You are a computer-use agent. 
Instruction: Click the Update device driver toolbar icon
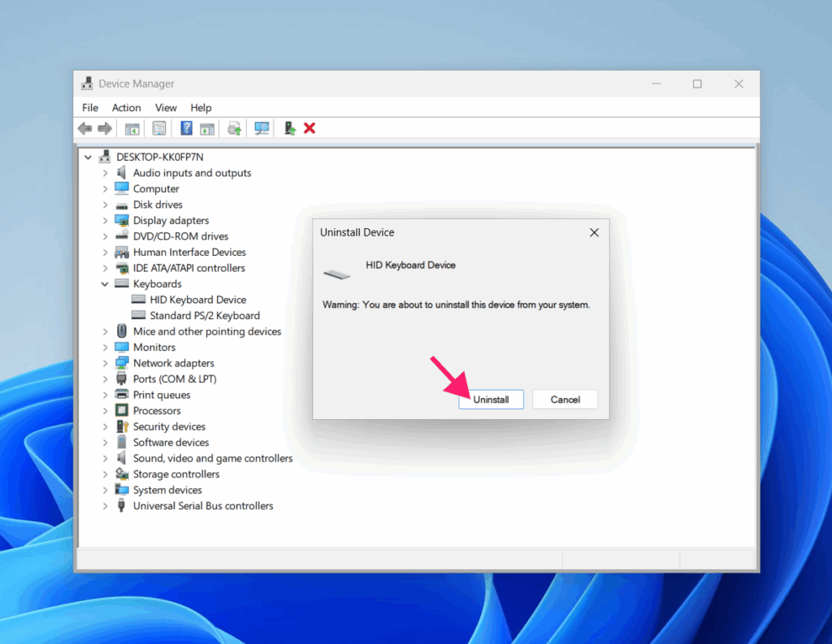[234, 128]
